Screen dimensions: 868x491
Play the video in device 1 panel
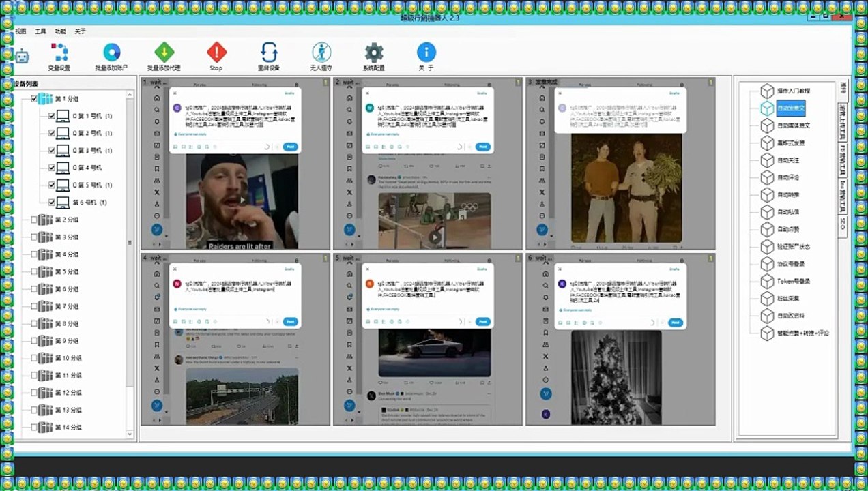coord(243,200)
